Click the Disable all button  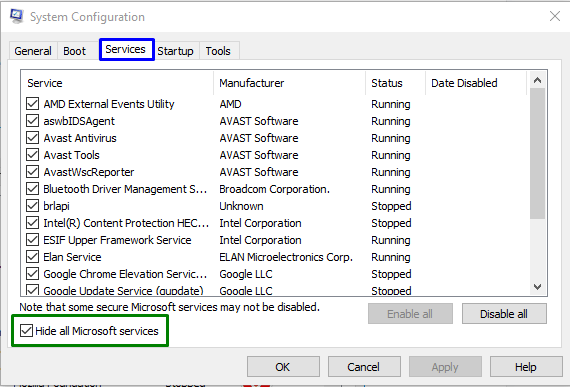pos(504,314)
